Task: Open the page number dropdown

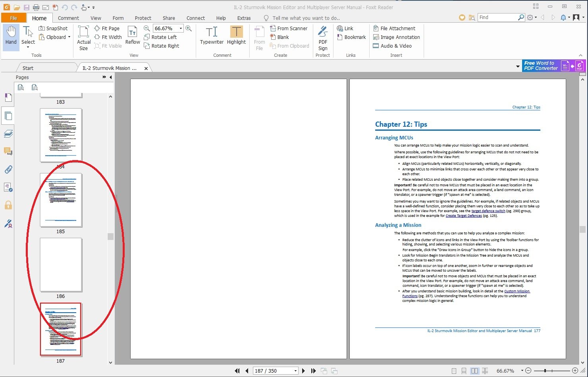Action: pyautogui.click(x=295, y=371)
